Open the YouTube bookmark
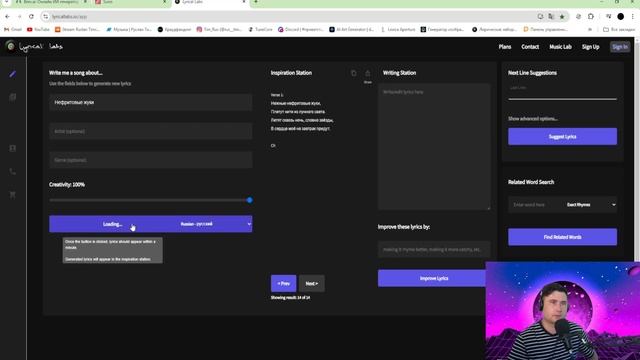This screenshot has width=640, height=360. (x=38, y=29)
